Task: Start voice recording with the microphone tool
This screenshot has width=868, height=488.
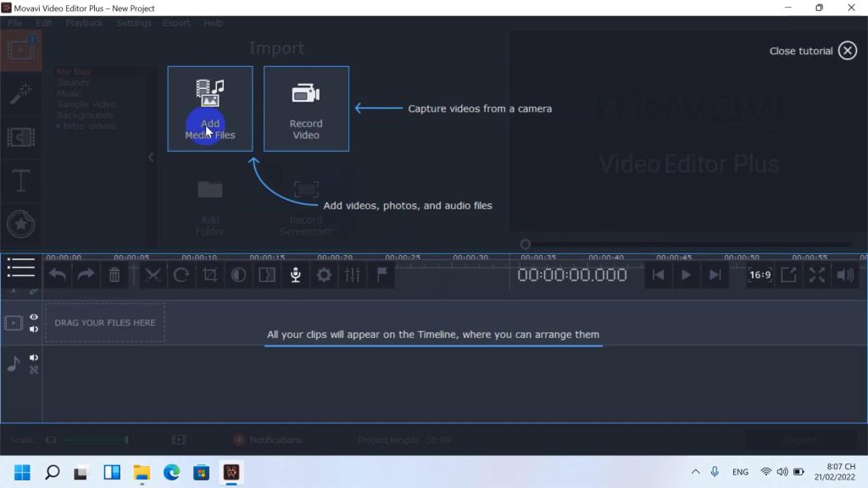Action: point(295,274)
